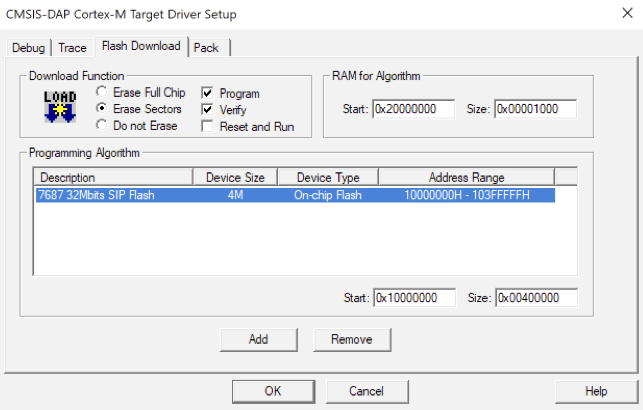Click the RAM Size field
This screenshot has width=643, height=410.
[x=535, y=109]
